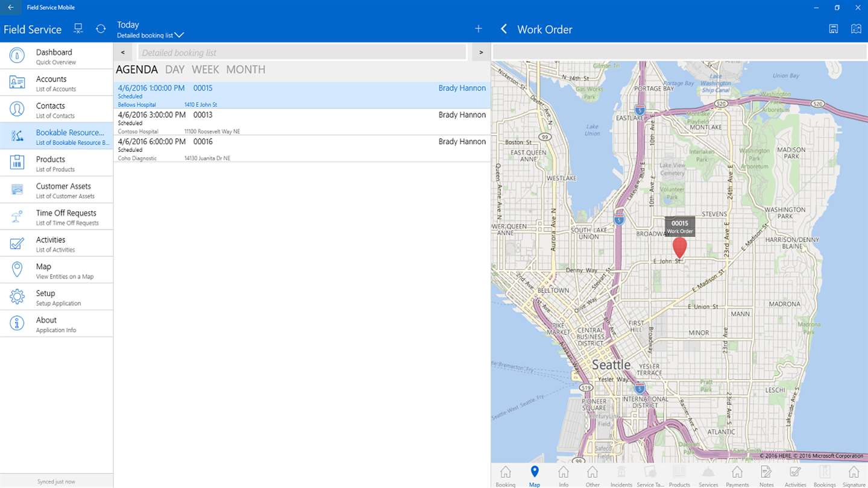Go to the next period with the right arrow
Image resolution: width=868 pixels, height=488 pixels.
click(x=481, y=52)
